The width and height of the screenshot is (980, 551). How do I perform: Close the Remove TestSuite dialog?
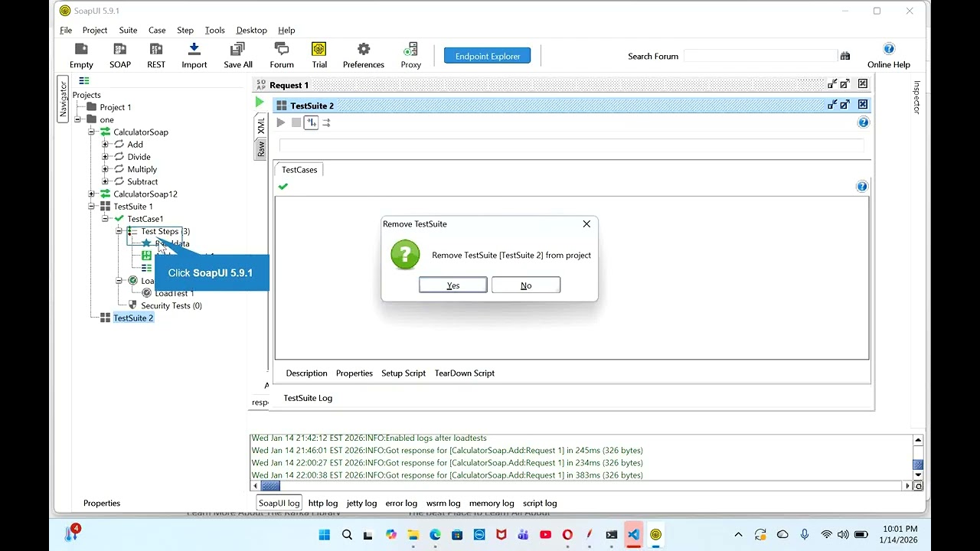pyautogui.click(x=586, y=224)
